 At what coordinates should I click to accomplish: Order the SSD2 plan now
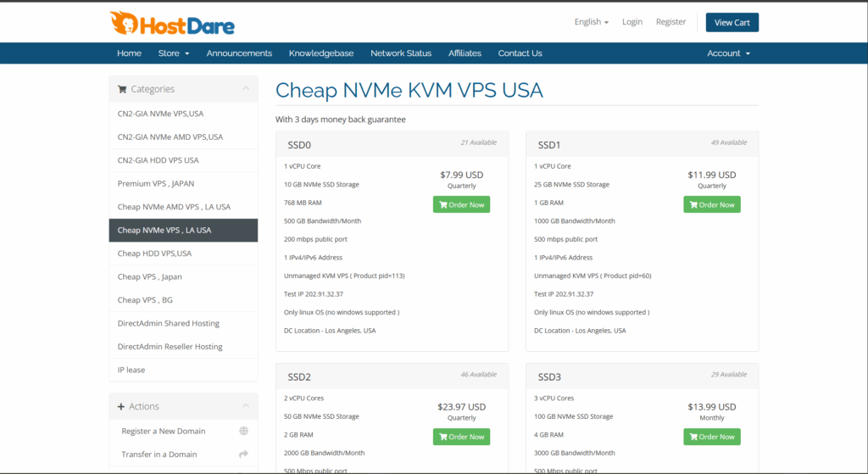(461, 437)
